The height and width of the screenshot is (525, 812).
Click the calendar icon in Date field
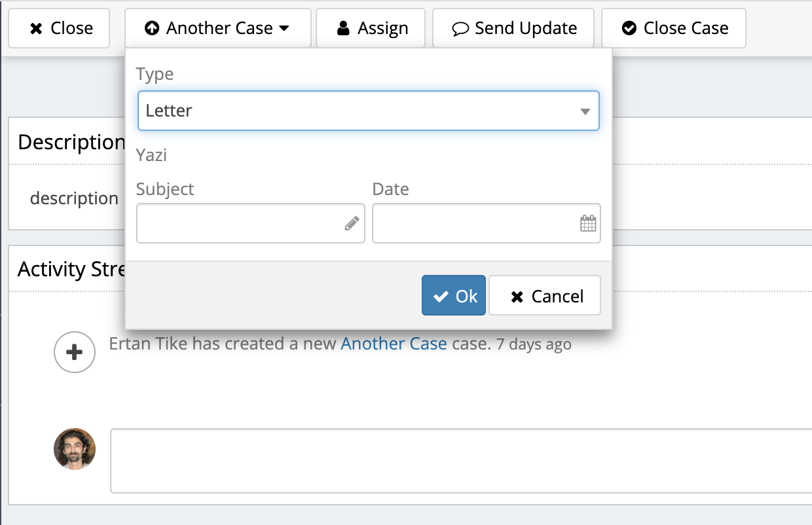(588, 223)
